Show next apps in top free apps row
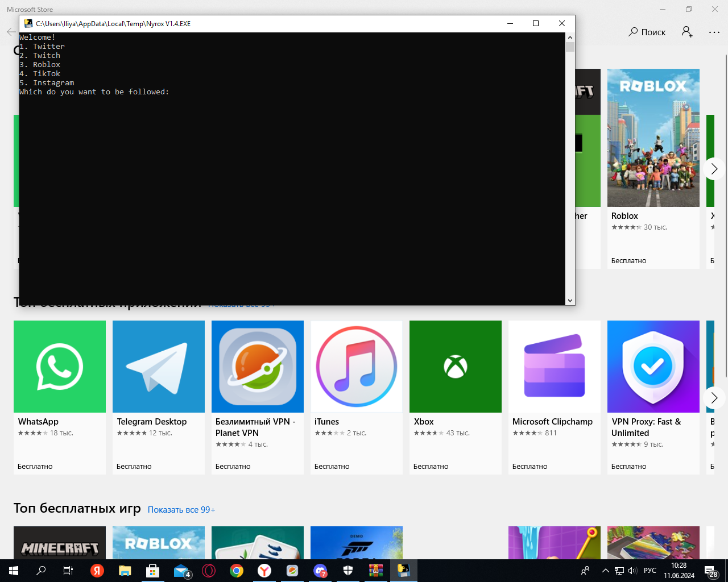Screen dimensions: 728x582 [x=714, y=398]
